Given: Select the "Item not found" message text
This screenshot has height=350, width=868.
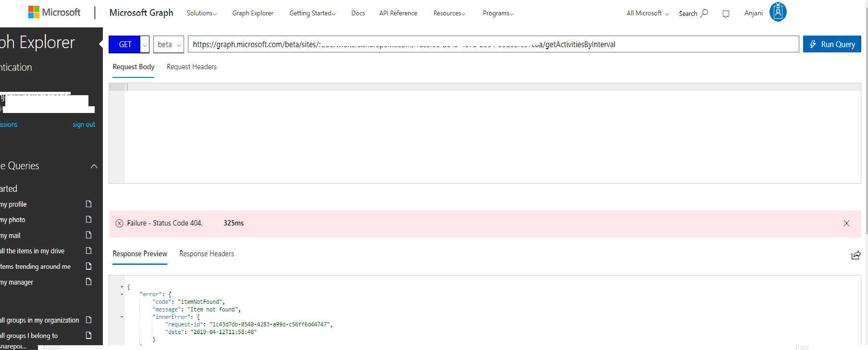Looking at the screenshot, I should tap(212, 310).
